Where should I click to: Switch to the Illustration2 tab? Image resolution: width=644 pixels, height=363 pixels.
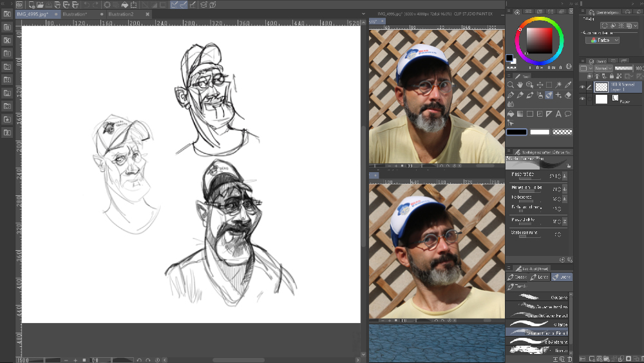coord(121,14)
